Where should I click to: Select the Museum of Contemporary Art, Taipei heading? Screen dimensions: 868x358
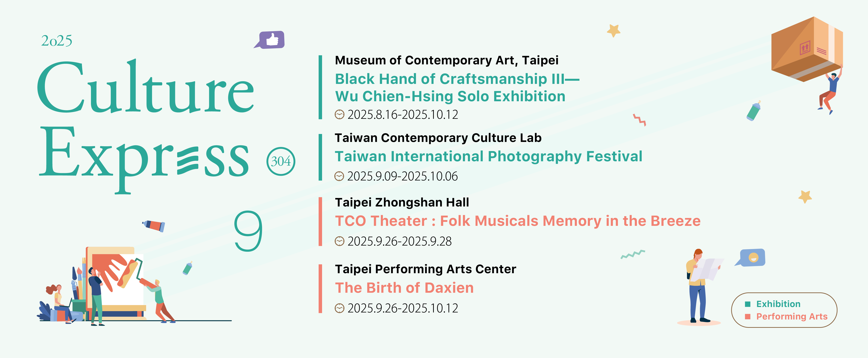446,61
